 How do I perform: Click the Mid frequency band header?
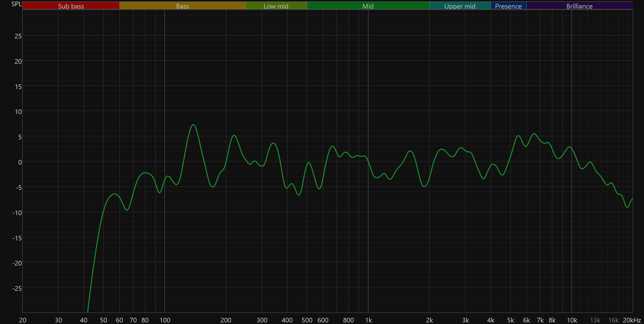(368, 6)
